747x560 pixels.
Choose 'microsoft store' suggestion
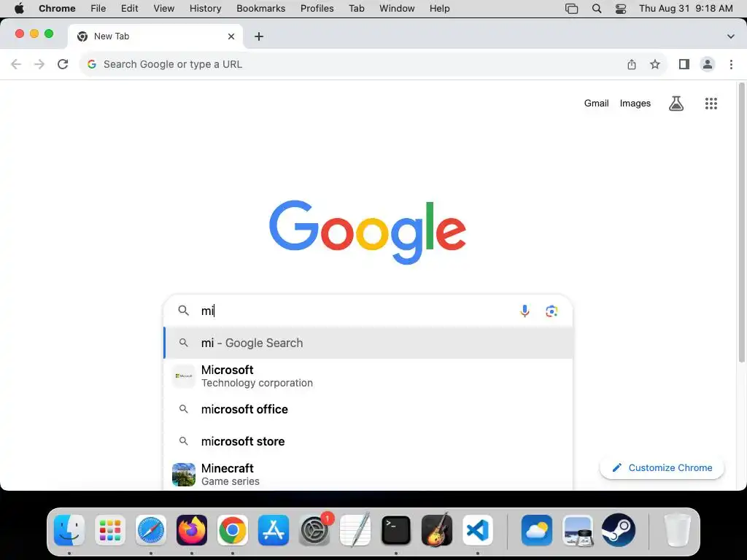[x=368, y=441]
